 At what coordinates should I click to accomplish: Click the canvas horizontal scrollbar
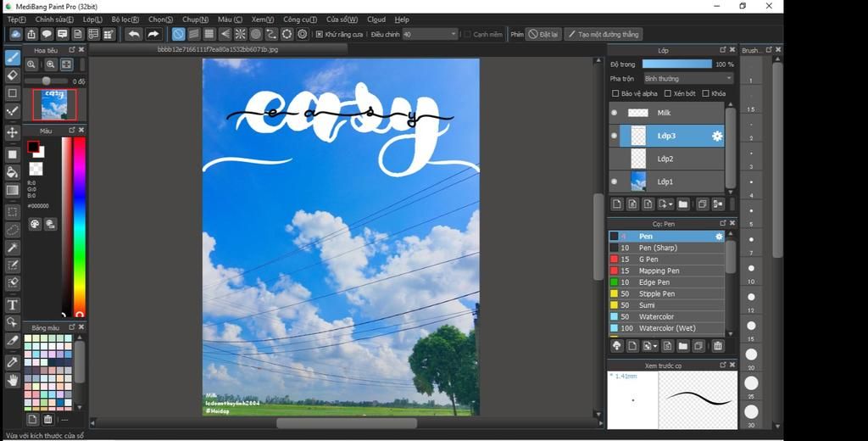pos(347,423)
